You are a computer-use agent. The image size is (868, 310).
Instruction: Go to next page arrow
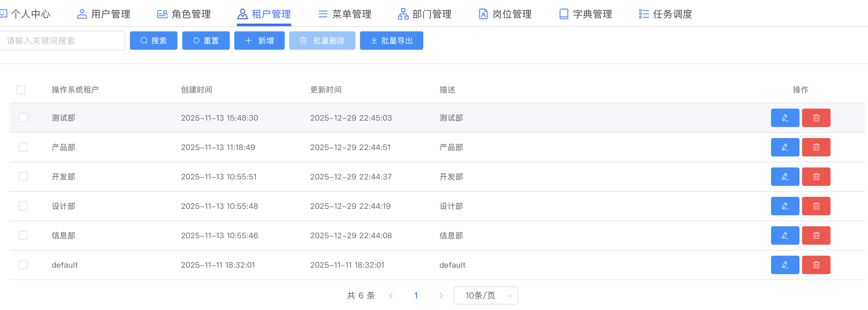tap(441, 295)
